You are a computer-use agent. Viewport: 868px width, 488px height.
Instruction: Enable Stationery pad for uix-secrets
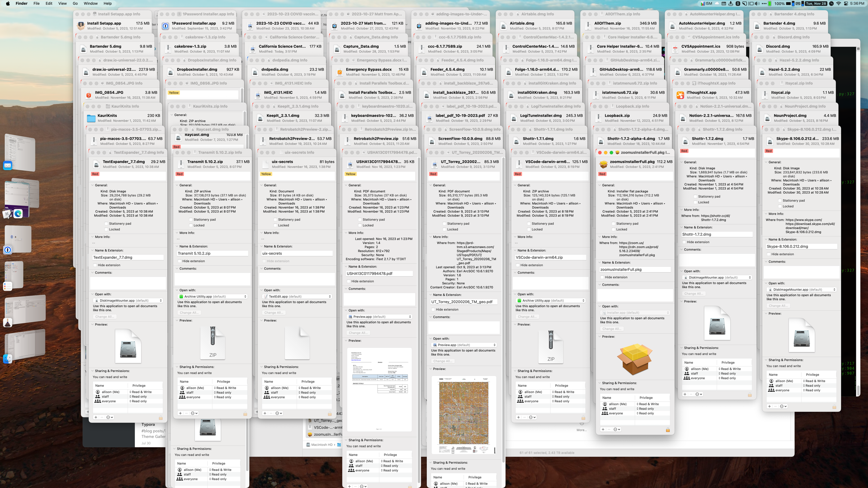[275, 220]
